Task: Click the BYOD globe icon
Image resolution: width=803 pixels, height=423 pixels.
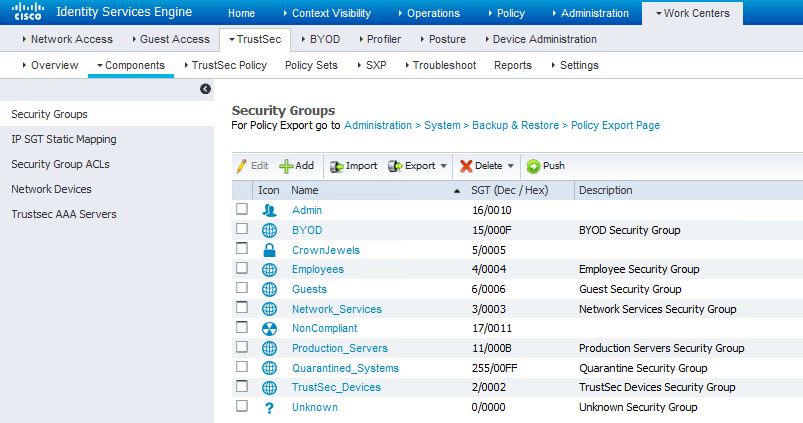Action: click(x=269, y=230)
